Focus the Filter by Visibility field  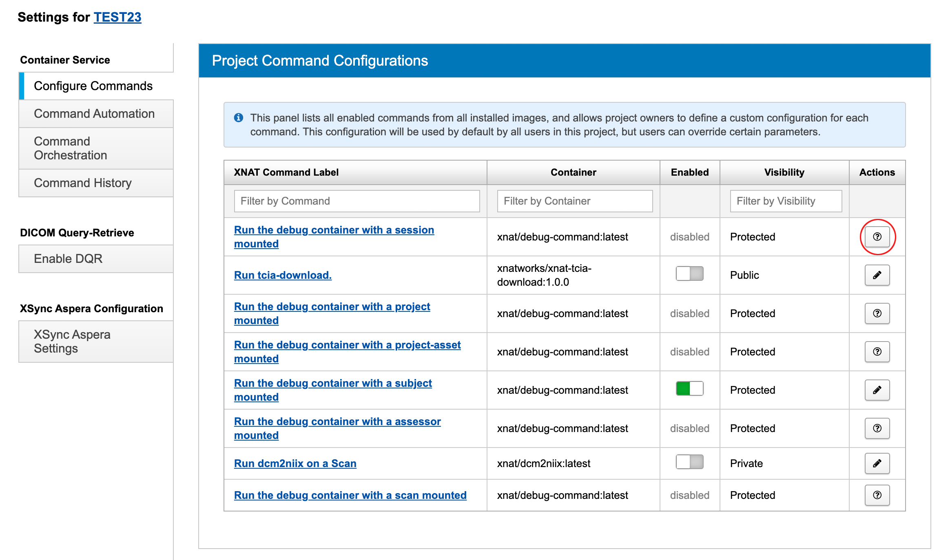click(x=786, y=201)
